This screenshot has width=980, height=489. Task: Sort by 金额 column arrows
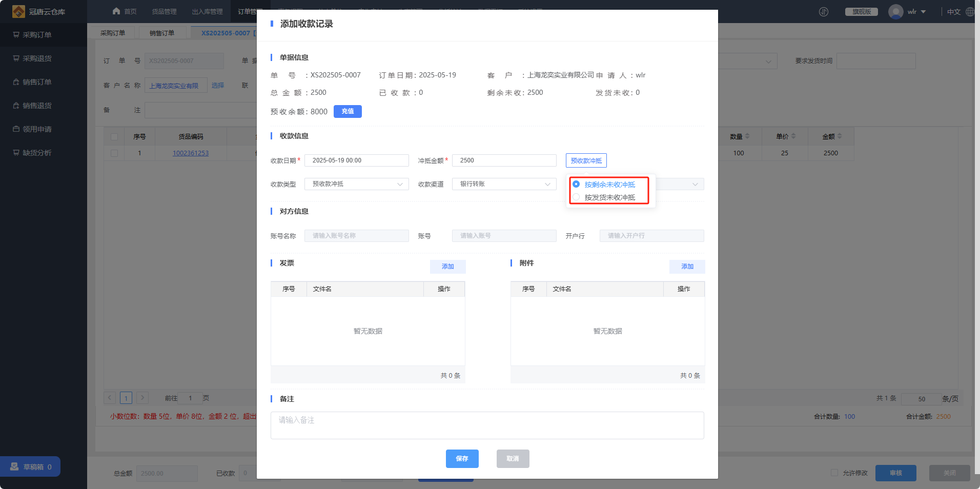840,136
